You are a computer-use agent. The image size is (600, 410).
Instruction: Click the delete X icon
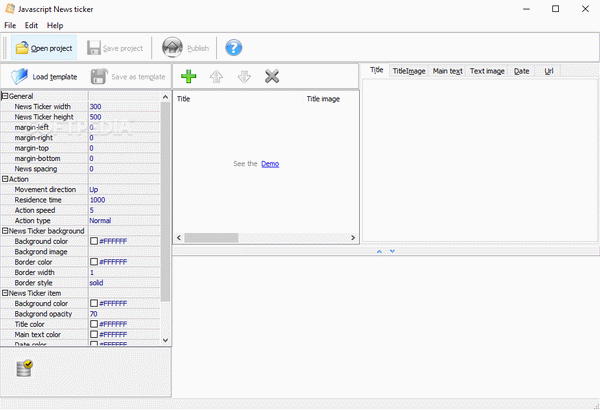point(271,76)
